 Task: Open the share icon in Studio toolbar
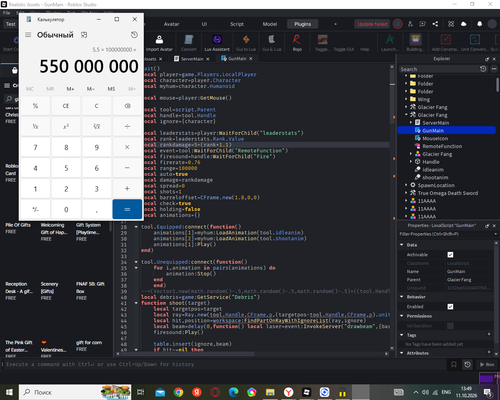pyautogui.click(x=435, y=24)
